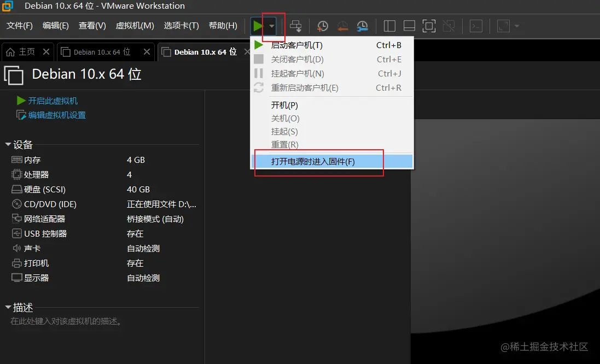Open the 编辑(E) menu
This screenshot has height=364, width=600.
(x=55, y=26)
